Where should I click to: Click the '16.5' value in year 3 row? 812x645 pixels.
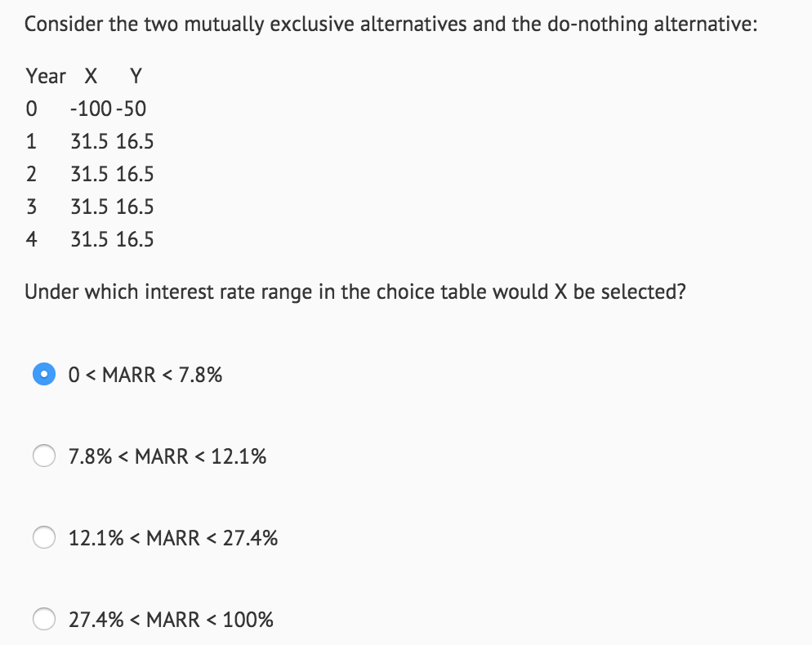click(x=139, y=207)
